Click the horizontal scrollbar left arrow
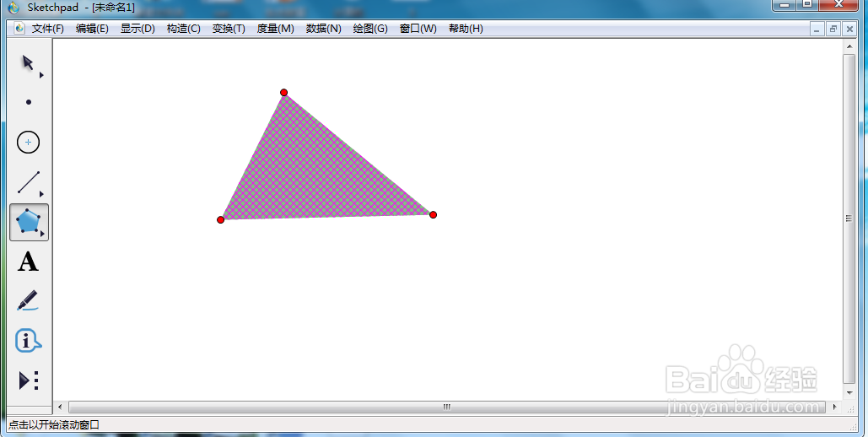868x437 pixels. click(x=61, y=407)
